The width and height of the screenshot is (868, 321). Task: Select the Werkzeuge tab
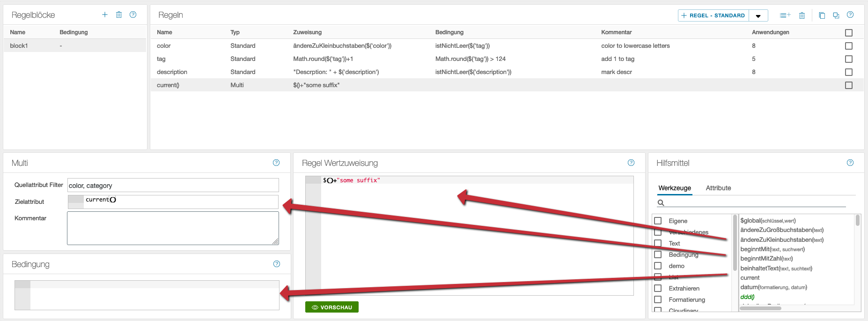pyautogui.click(x=675, y=188)
